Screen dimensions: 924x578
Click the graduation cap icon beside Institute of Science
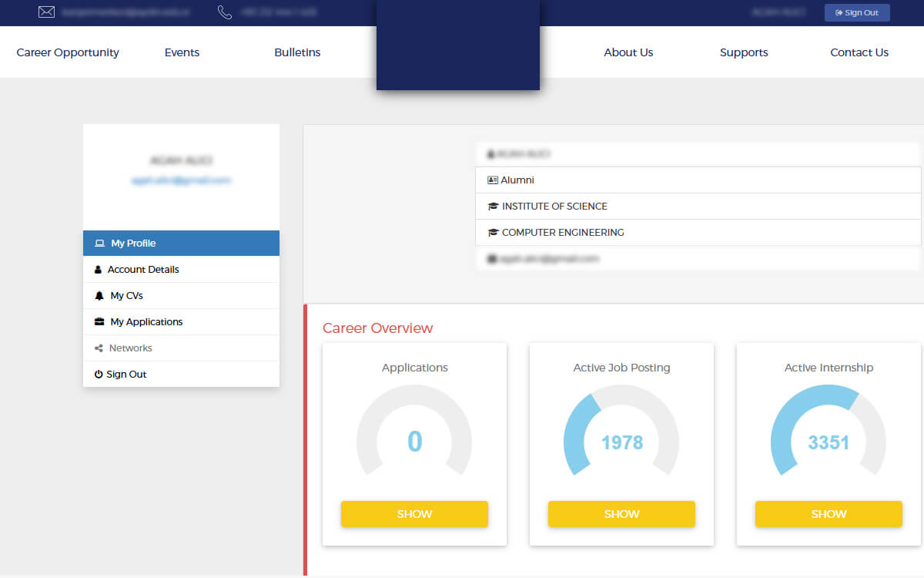[x=493, y=207]
